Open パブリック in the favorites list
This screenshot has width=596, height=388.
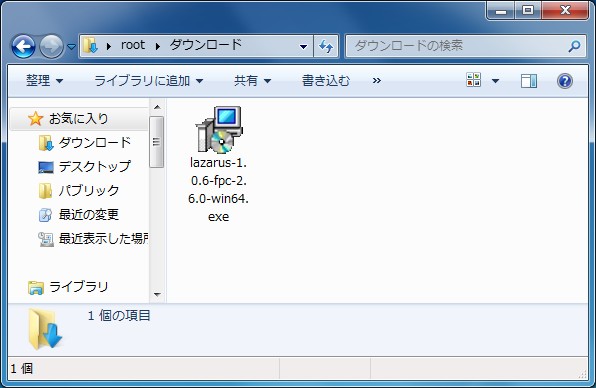click(x=89, y=190)
